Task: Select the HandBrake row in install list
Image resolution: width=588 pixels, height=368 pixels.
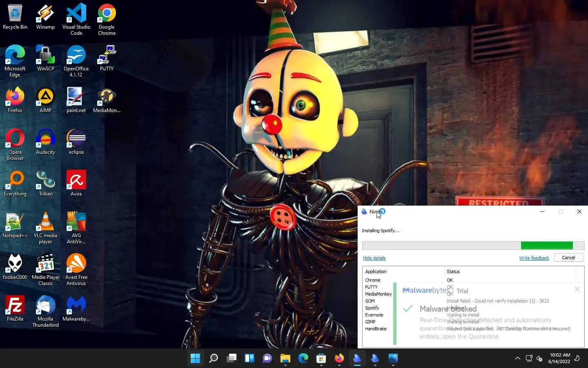Action: coord(473,329)
